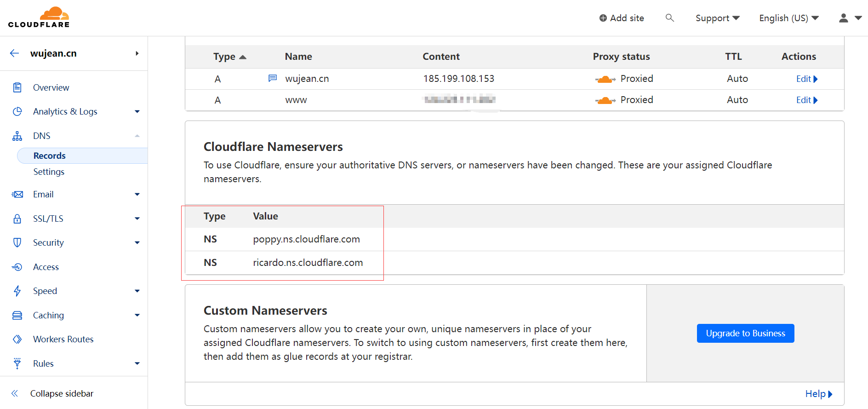Viewport: 868px width, 409px height.
Task: Click the SSL/TLS padlock icon
Action: click(x=17, y=219)
